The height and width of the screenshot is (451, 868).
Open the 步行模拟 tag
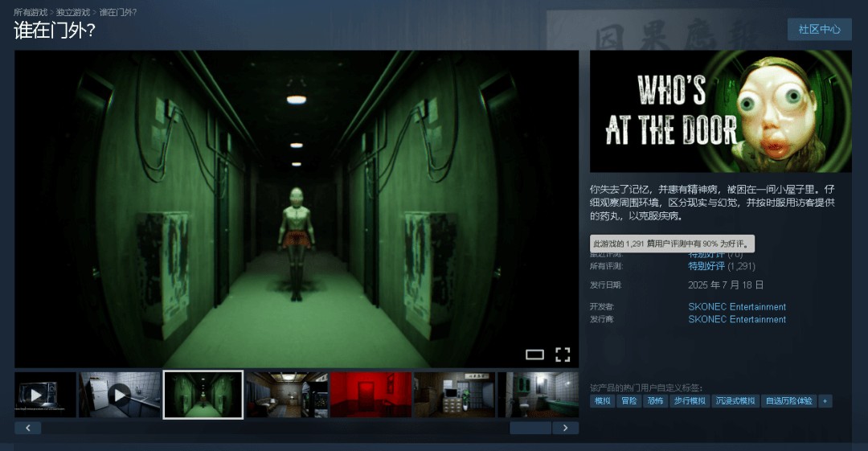[690, 400]
